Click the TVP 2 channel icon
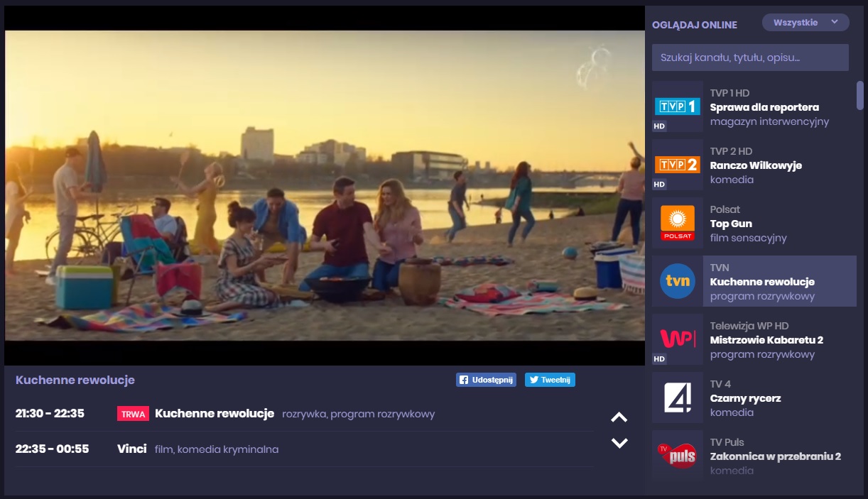 tap(677, 165)
